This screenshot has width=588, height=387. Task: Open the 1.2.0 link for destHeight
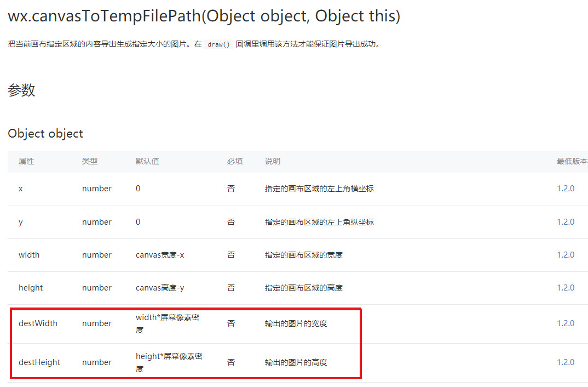pos(566,362)
